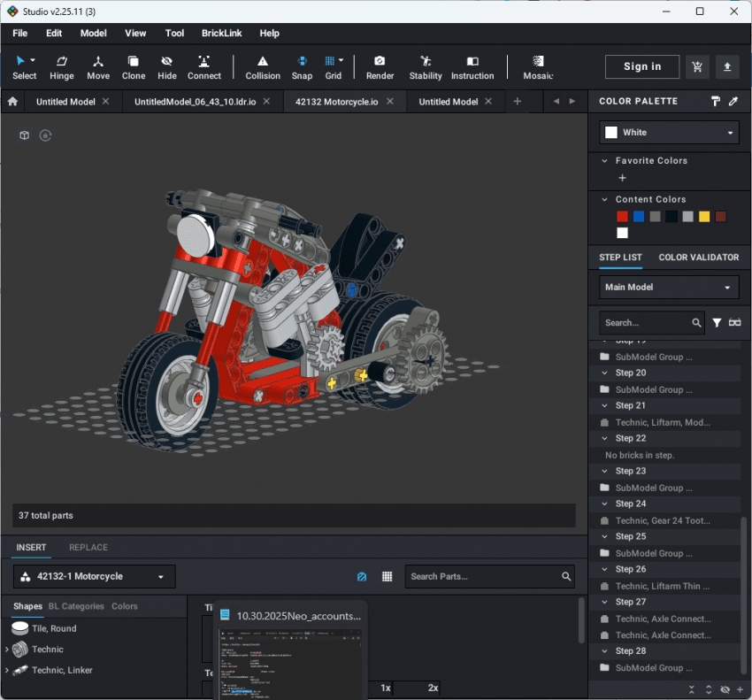Click the shopping cart icon
The width and height of the screenshot is (752, 700).
[698, 67]
